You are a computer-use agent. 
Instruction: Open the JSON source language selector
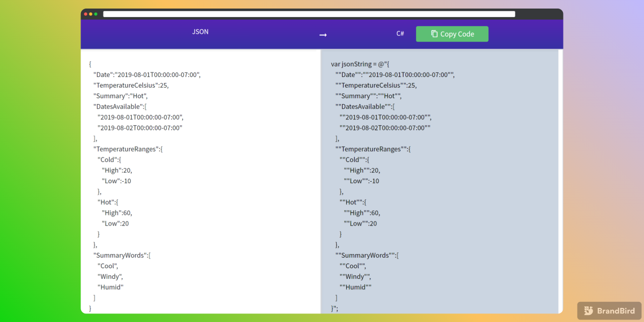[x=200, y=31]
